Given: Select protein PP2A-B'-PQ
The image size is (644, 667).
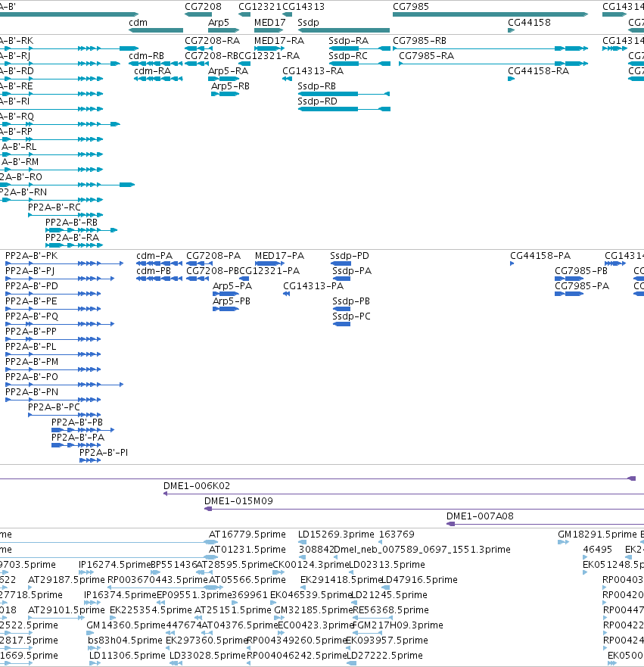Looking at the screenshot, I should (x=60, y=324).
